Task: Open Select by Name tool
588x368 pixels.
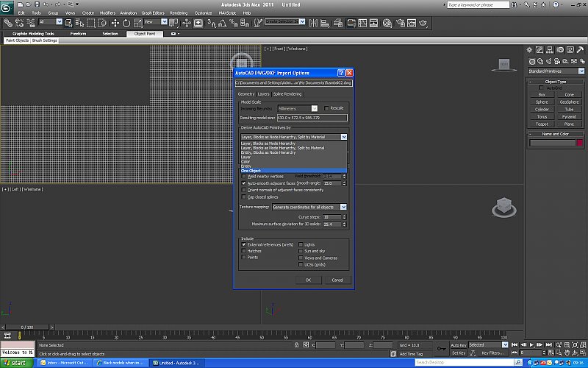Action: point(79,23)
